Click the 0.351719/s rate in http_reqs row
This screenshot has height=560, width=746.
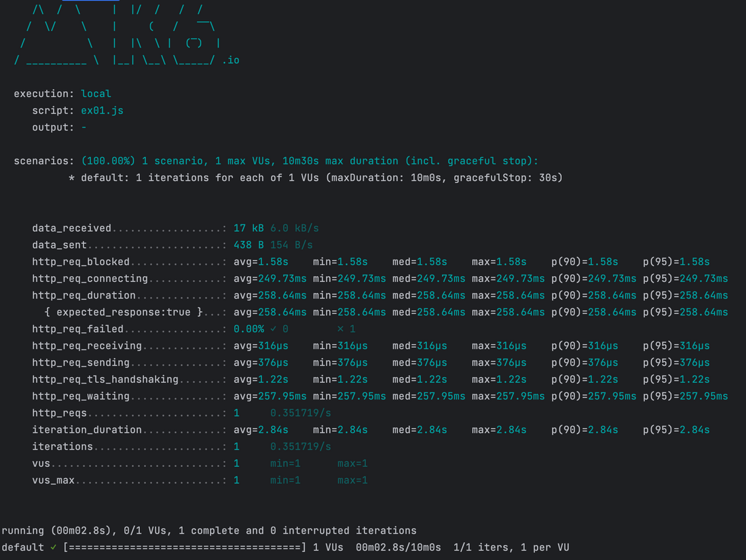coord(300,413)
